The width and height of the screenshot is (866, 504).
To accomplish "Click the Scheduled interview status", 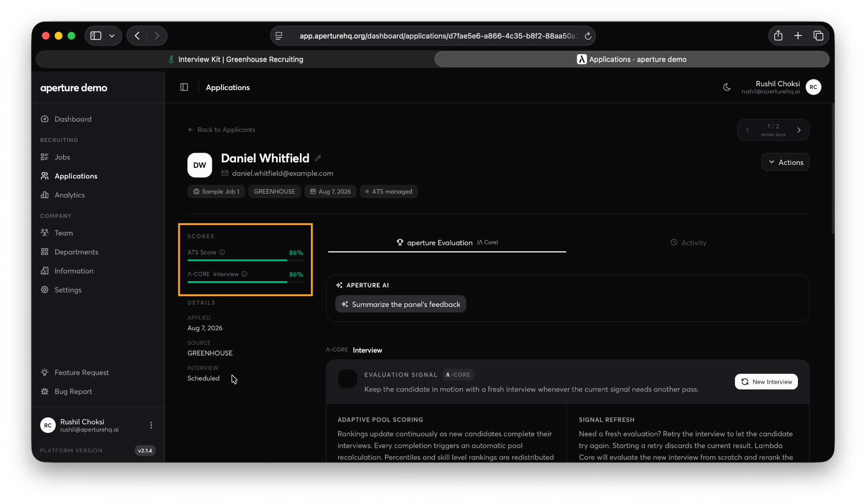I will pyautogui.click(x=203, y=378).
